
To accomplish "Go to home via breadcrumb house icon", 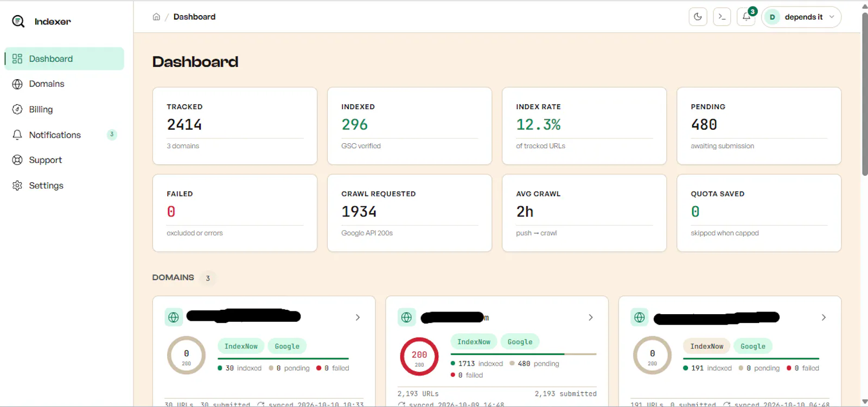I will pos(156,17).
